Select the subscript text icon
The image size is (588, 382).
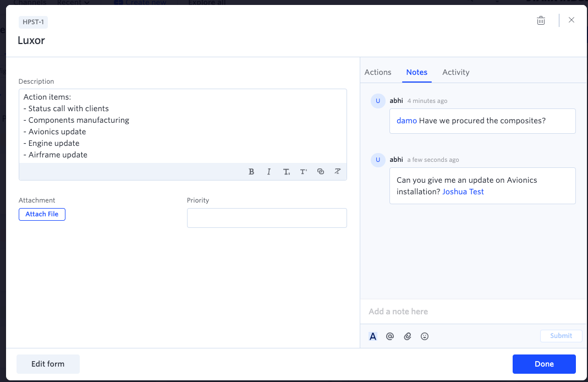tap(286, 172)
